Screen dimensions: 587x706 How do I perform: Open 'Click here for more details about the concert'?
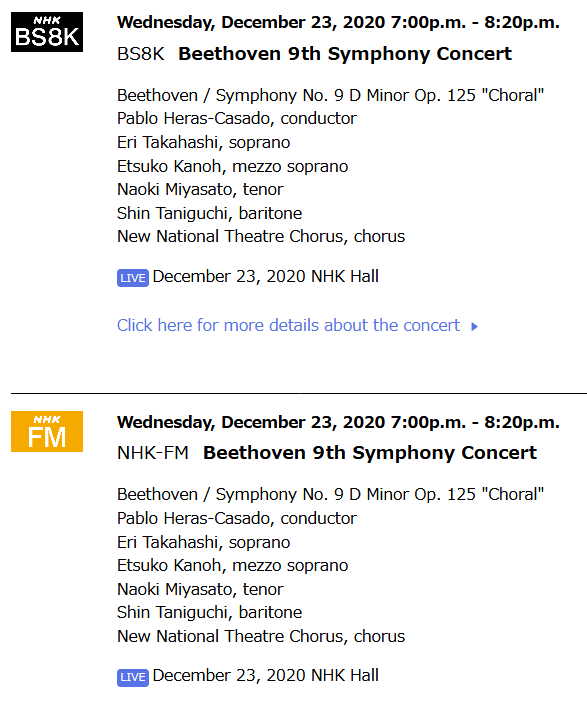[x=289, y=325]
